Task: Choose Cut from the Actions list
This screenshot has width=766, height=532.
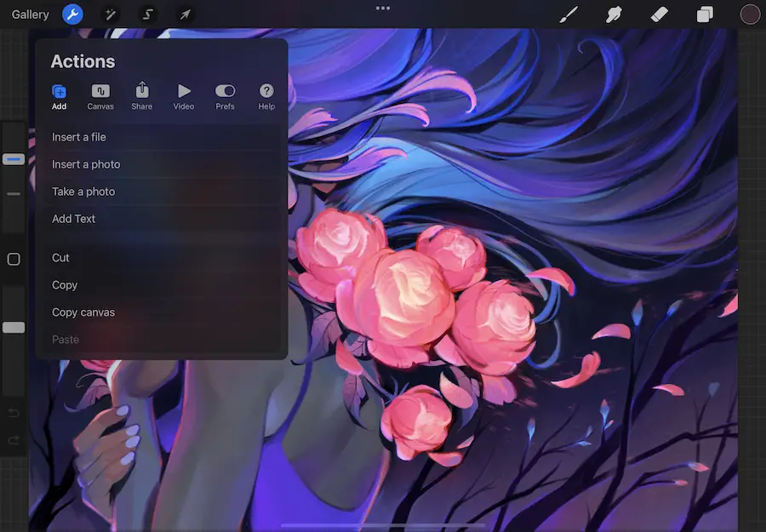Action: click(161, 258)
